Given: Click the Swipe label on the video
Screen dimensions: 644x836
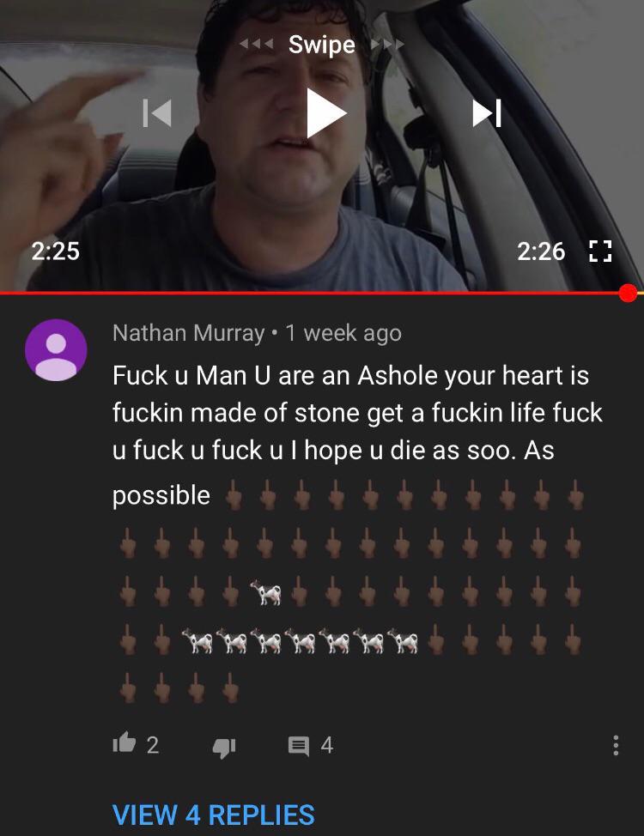Looking at the screenshot, I should click(x=322, y=45).
